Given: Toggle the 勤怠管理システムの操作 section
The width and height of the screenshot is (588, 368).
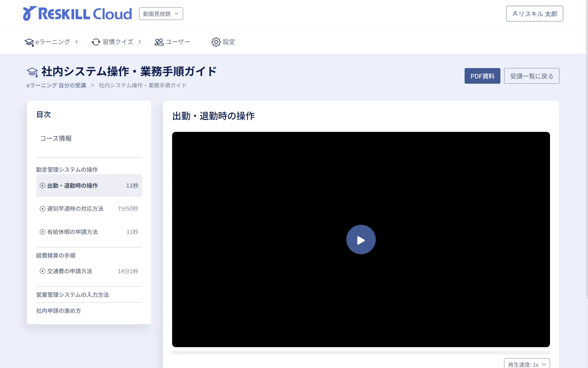Looking at the screenshot, I should 67,170.
